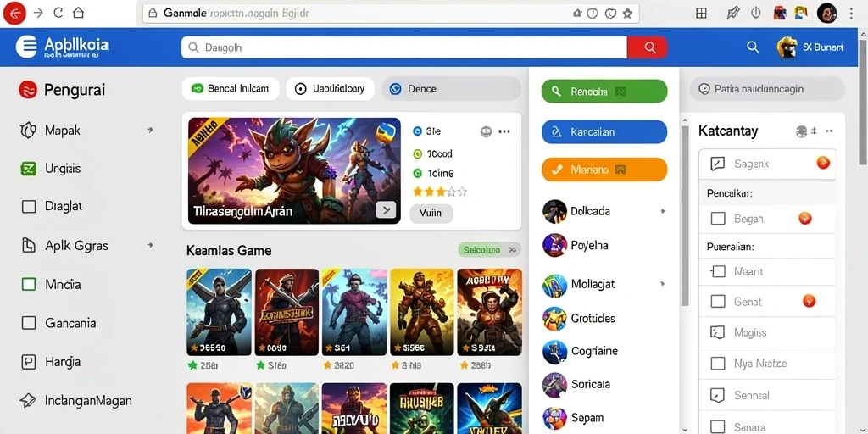Click the Daugolh search input field
The height and width of the screenshot is (434, 868).
[404, 47]
